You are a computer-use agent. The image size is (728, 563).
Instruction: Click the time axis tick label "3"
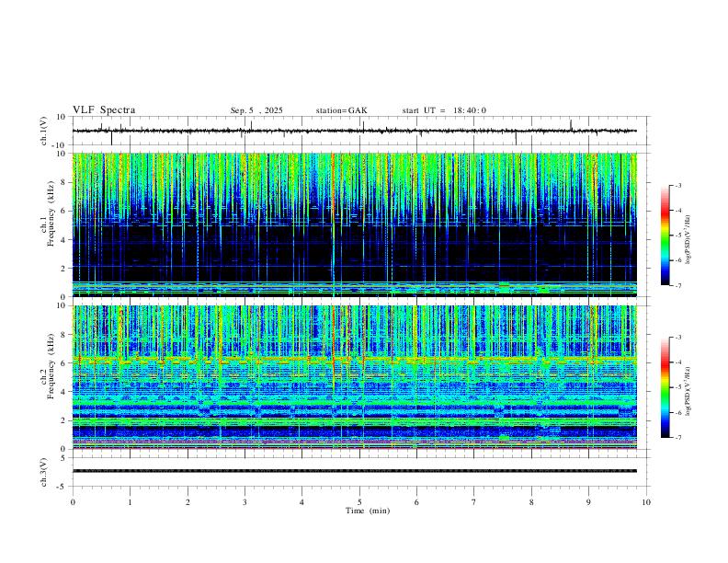245,502
